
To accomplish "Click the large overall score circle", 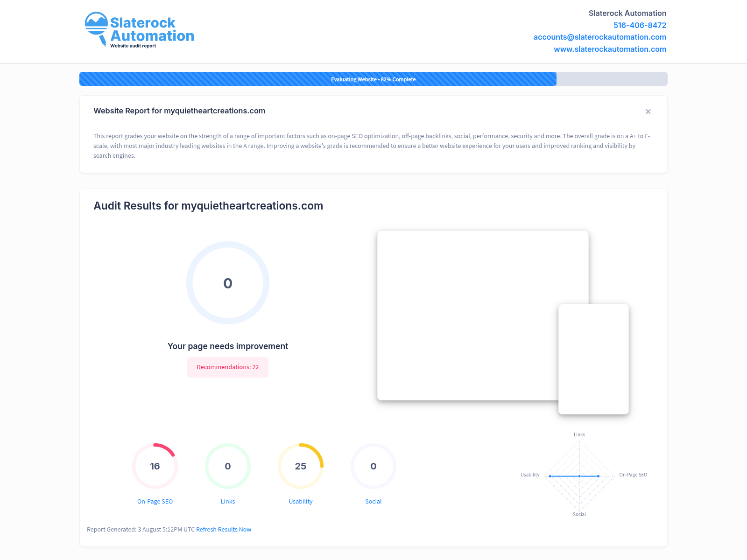I will [228, 283].
